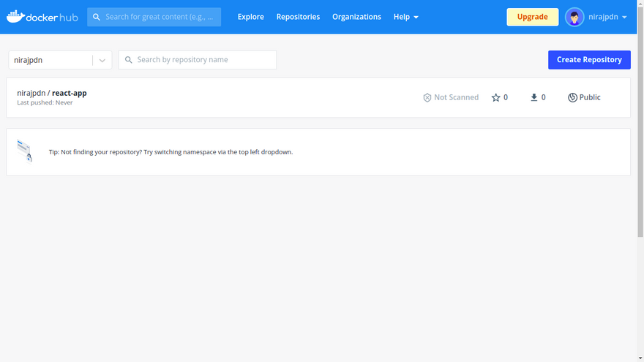Click the user avatar icon
The image size is (644, 362).
(574, 17)
